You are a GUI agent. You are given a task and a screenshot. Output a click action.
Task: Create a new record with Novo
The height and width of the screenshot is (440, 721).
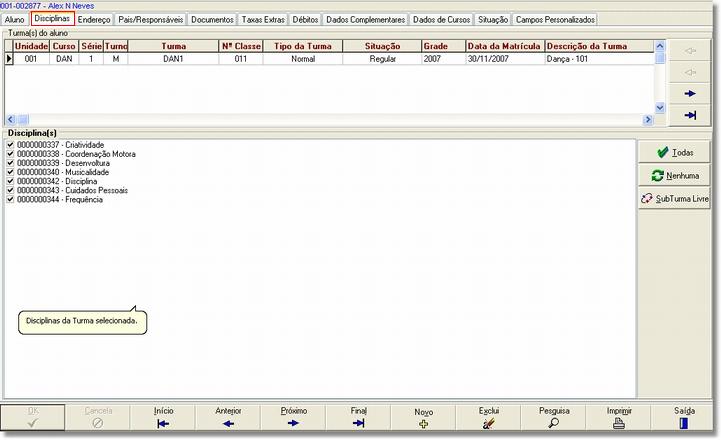tap(423, 417)
